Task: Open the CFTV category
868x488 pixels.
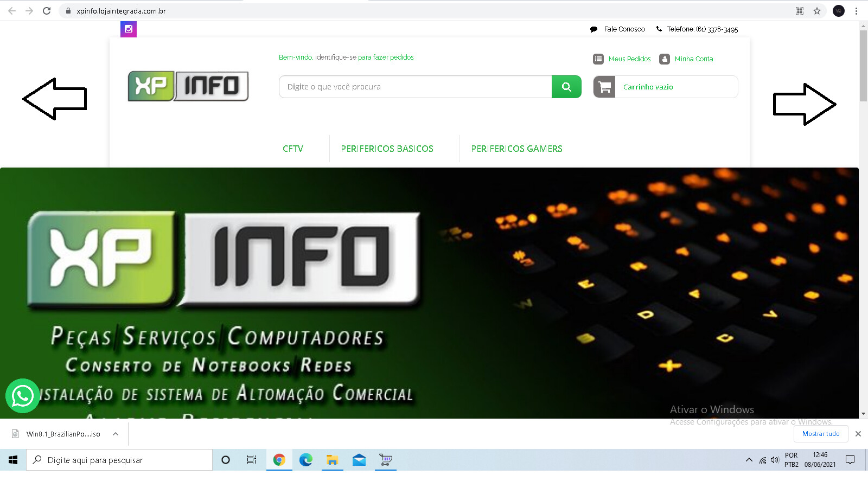Action: pos(293,149)
